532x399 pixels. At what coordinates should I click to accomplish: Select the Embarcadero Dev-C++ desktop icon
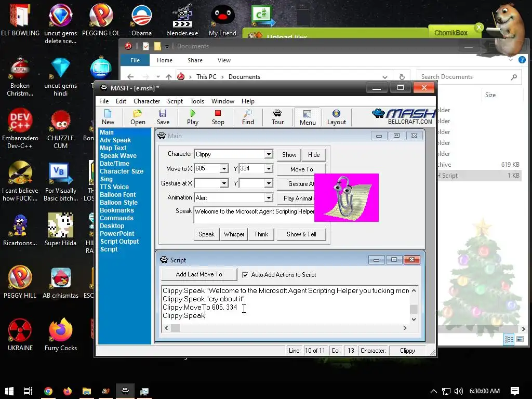click(20, 128)
